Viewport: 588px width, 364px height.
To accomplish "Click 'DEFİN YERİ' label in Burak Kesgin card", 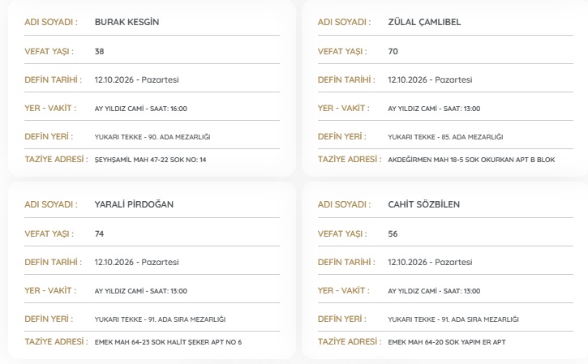I will [49, 136].
